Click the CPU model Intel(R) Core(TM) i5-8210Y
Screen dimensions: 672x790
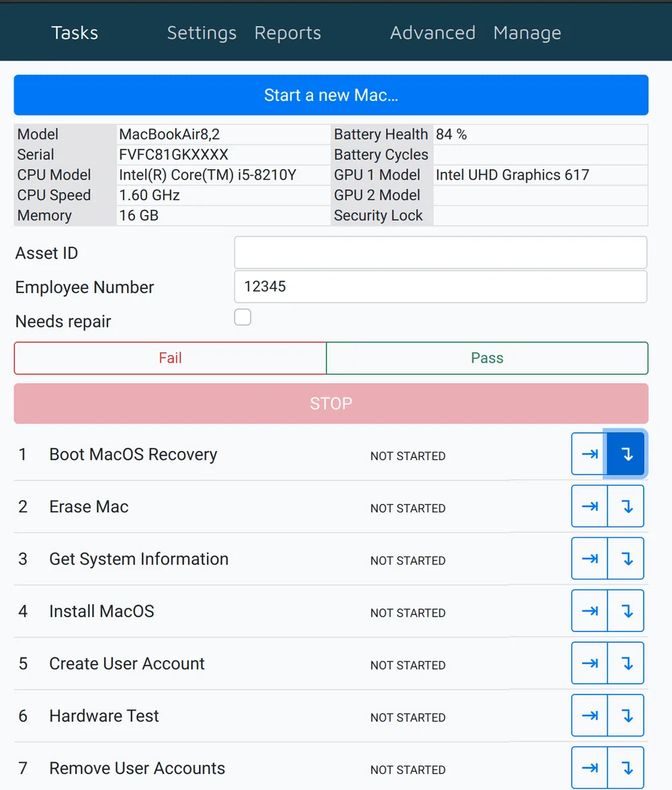tap(208, 175)
